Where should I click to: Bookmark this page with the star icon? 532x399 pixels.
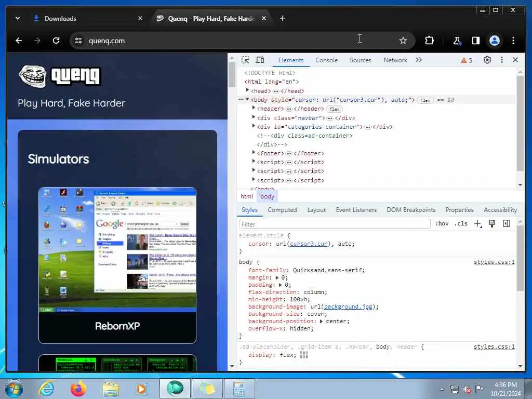(403, 41)
